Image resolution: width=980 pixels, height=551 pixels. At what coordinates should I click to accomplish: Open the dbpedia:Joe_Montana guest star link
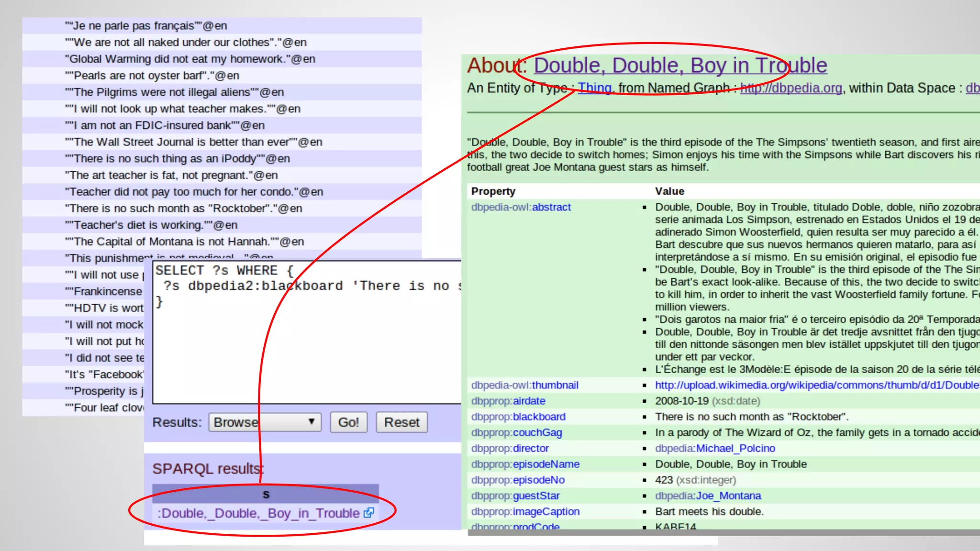(708, 496)
